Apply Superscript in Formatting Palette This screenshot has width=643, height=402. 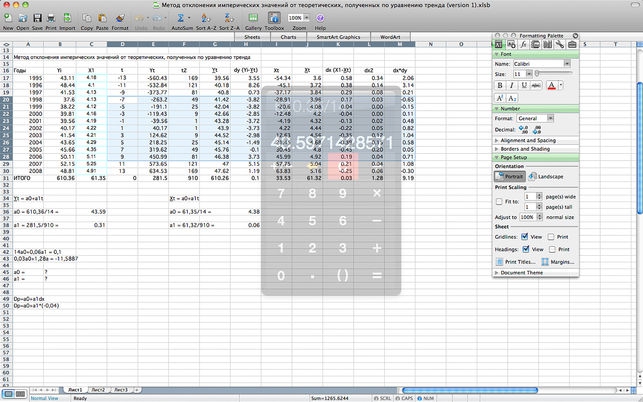(x=500, y=98)
